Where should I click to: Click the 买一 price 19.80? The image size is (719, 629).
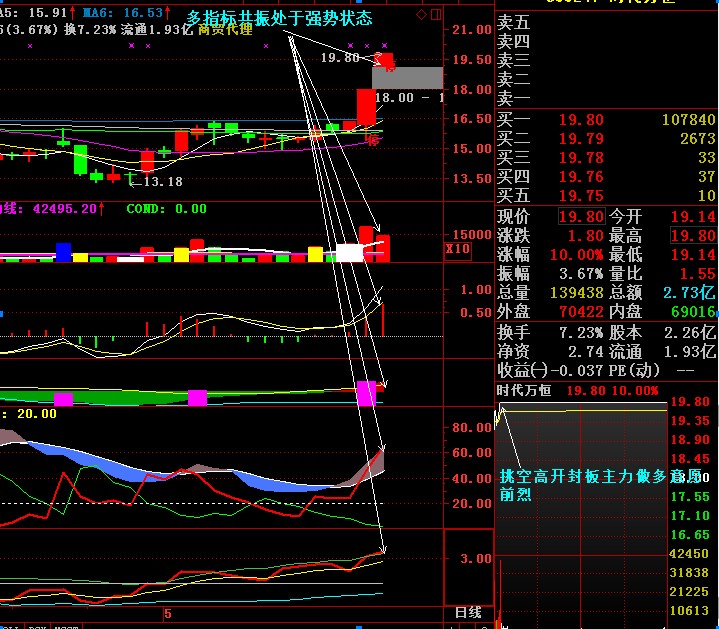(581, 120)
